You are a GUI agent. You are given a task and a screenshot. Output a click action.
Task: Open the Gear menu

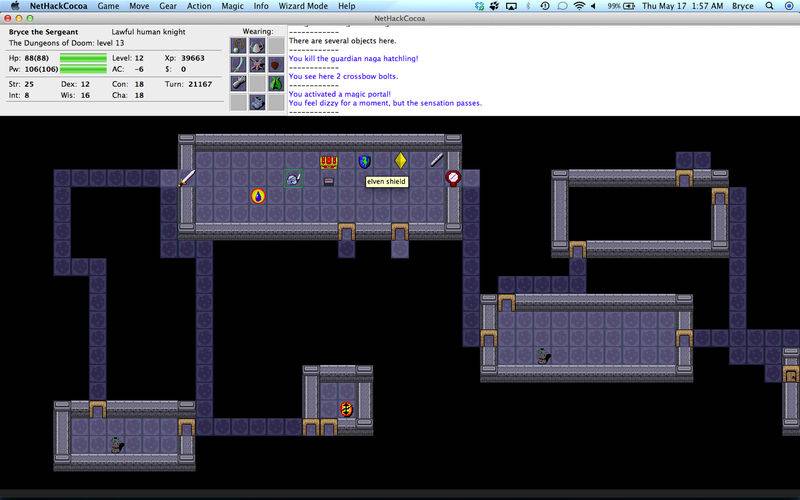168,6
